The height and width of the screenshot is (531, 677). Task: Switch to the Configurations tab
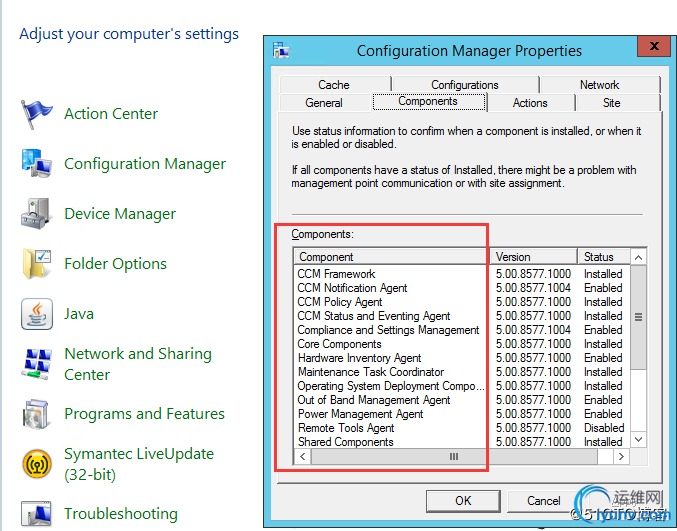465,85
